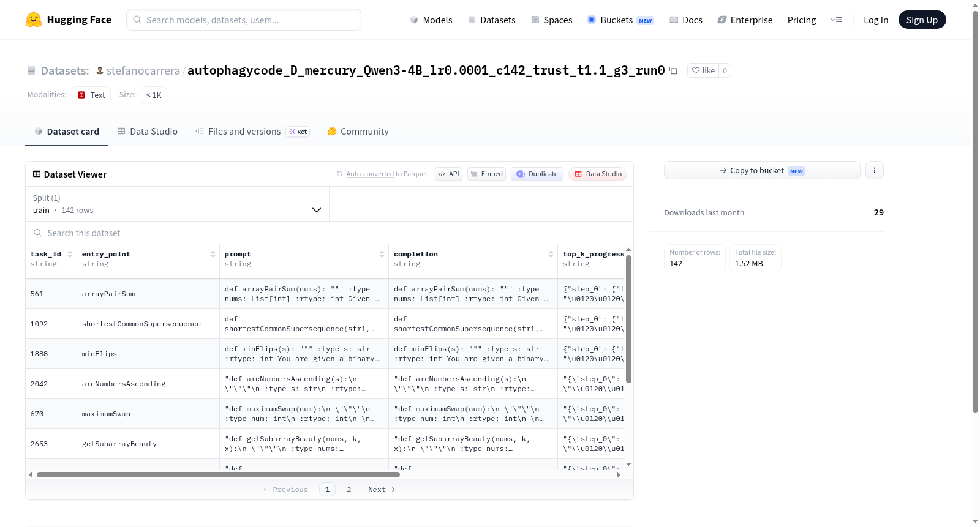Viewport: 980px width, 527px height.
Task: Click the page vertical scrollbar
Action: tap(975, 211)
